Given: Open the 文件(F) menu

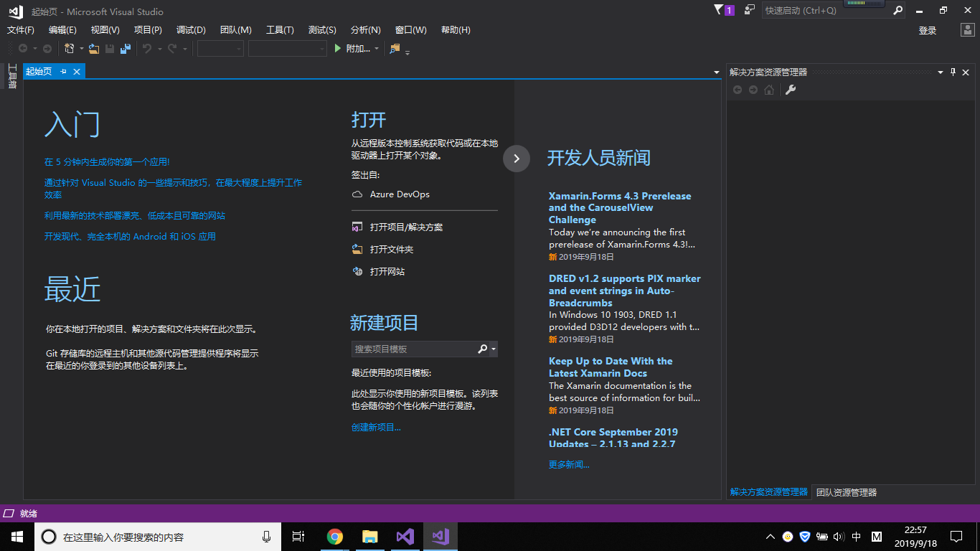Looking at the screenshot, I should tap(21, 30).
